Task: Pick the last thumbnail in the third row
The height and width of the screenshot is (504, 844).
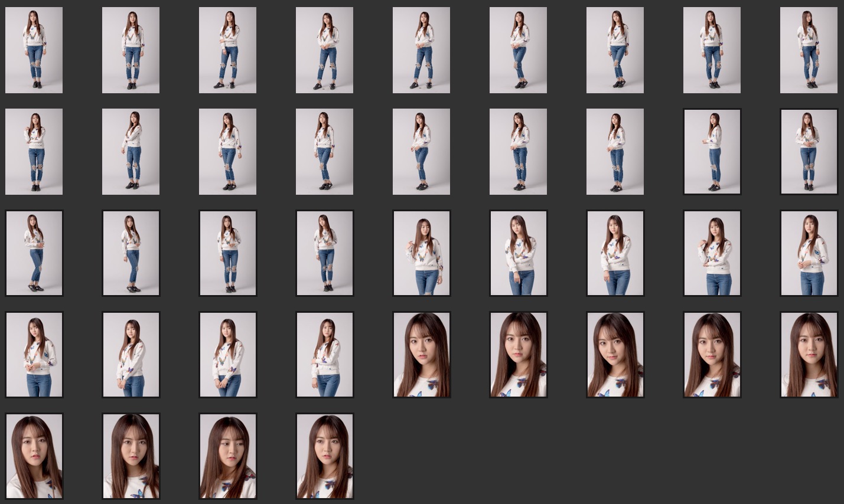Action: click(x=809, y=253)
